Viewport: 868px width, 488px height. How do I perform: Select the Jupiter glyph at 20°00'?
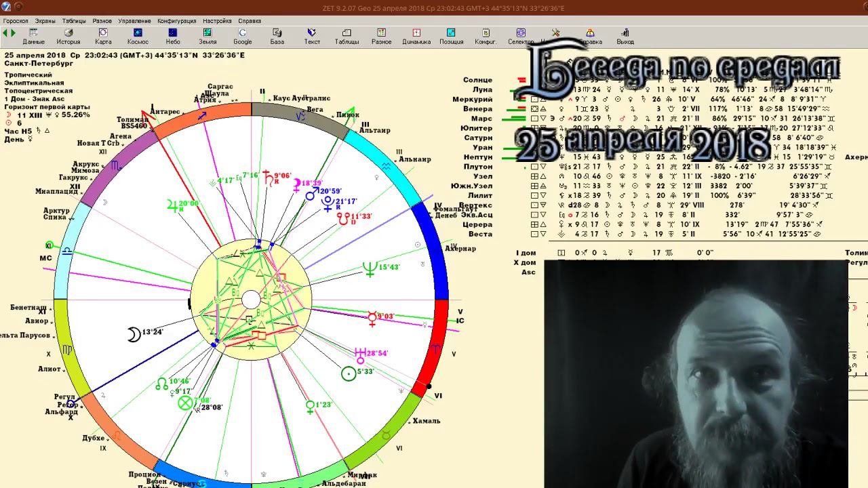click(x=172, y=205)
